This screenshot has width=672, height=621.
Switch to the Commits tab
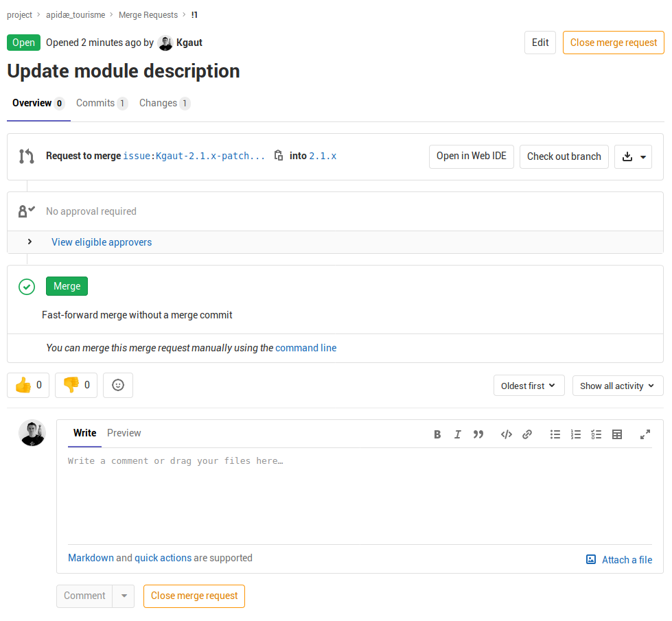click(101, 103)
